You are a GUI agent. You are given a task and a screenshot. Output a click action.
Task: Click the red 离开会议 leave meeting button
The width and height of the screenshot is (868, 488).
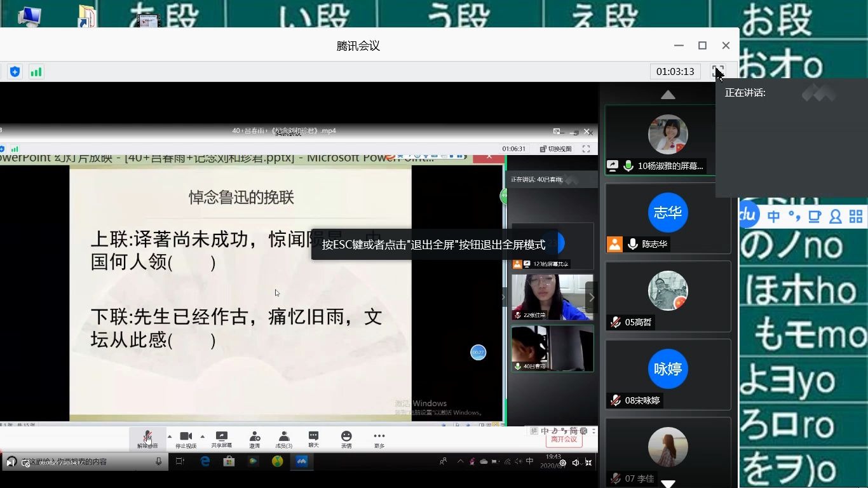tap(564, 440)
